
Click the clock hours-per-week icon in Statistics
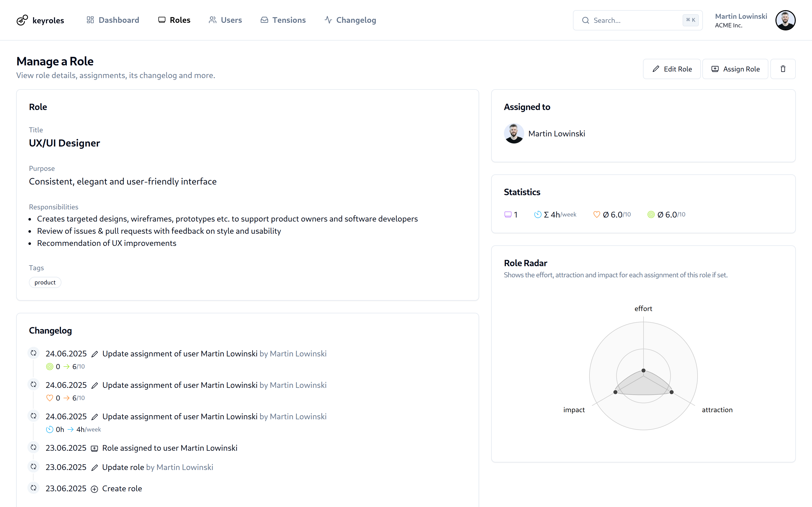coord(537,215)
